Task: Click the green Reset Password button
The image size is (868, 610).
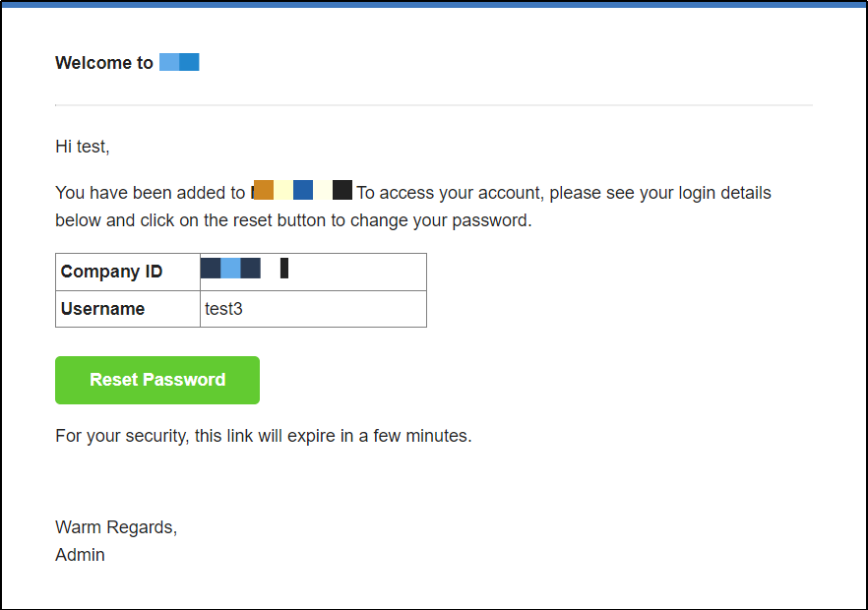Action: point(157,380)
